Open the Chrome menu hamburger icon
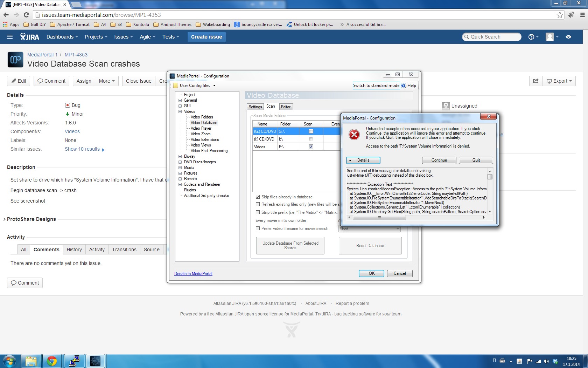The height and width of the screenshot is (368, 588). click(x=582, y=15)
